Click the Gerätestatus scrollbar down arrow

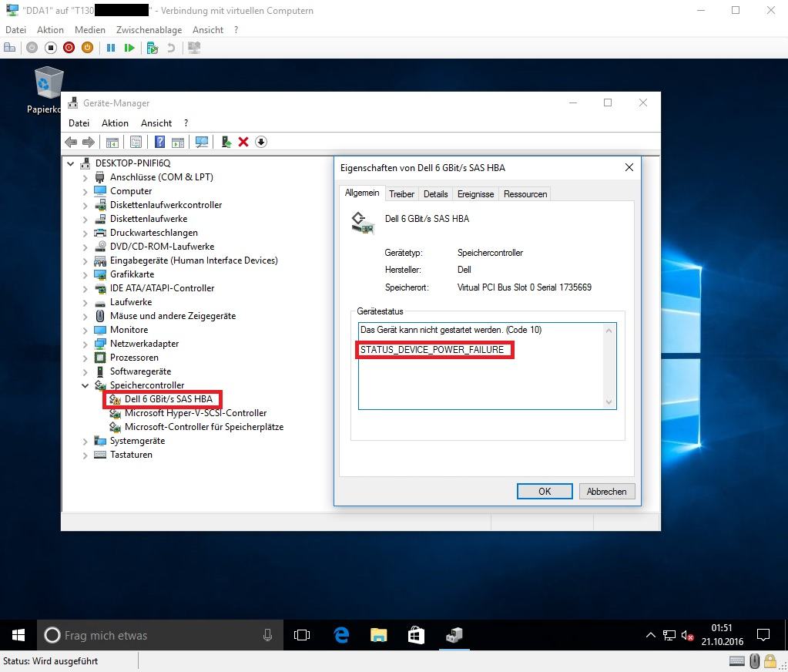tap(609, 402)
